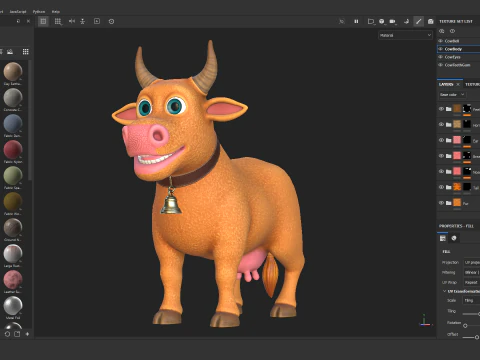The width and height of the screenshot is (480, 360).
Task: Open the Help menu
Action: [x=56, y=11]
